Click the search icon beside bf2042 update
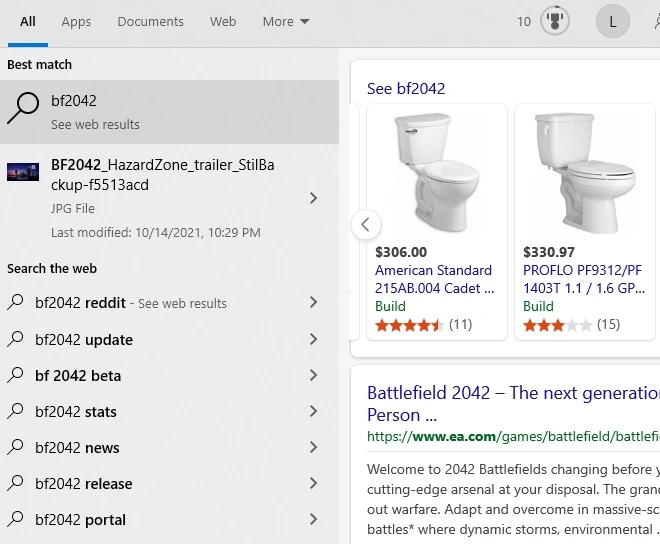660x544 pixels. 15,339
